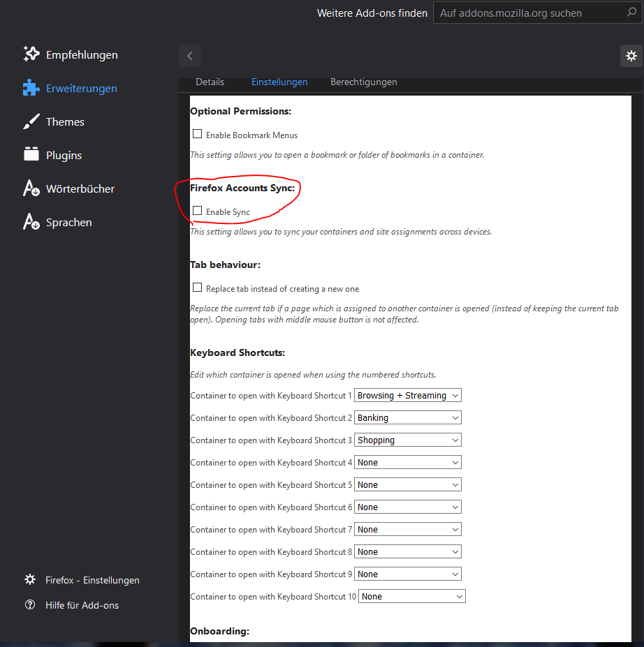Click the search magnifier icon

click(631, 13)
